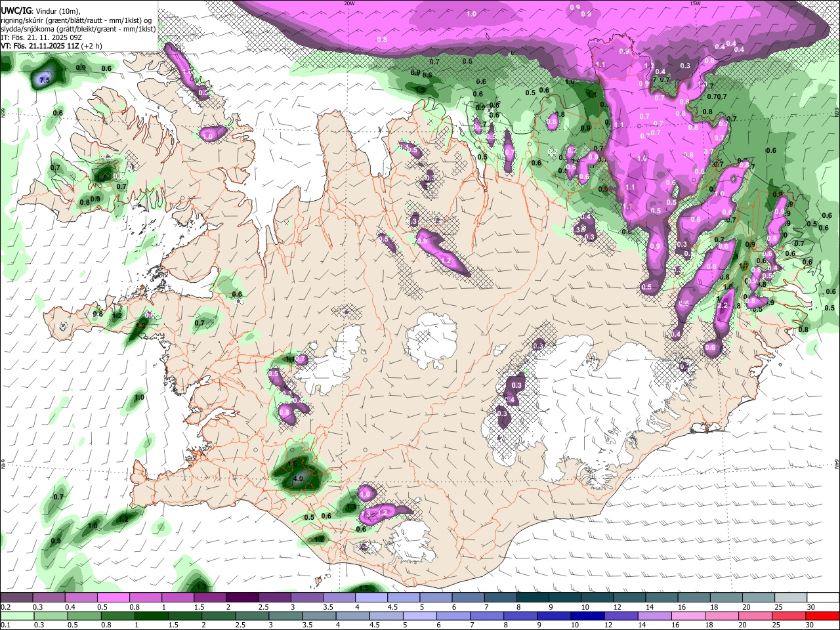Select lower scale pink swatch between 16 and 18

coord(689,616)
